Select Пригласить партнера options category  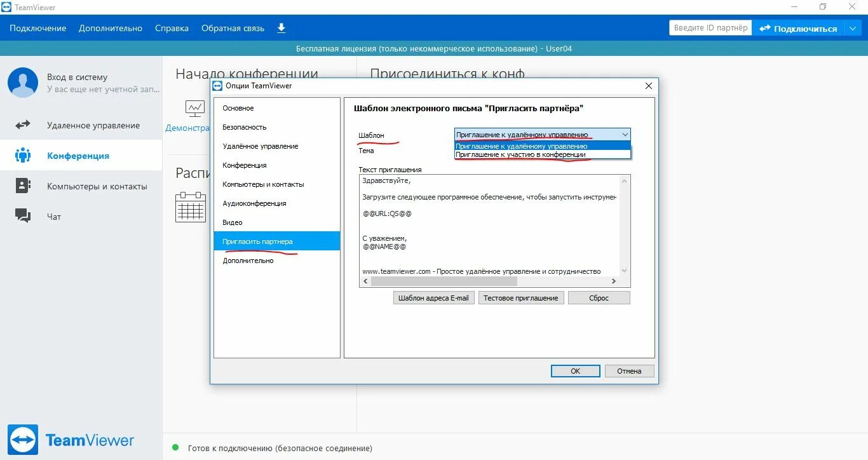coord(277,241)
